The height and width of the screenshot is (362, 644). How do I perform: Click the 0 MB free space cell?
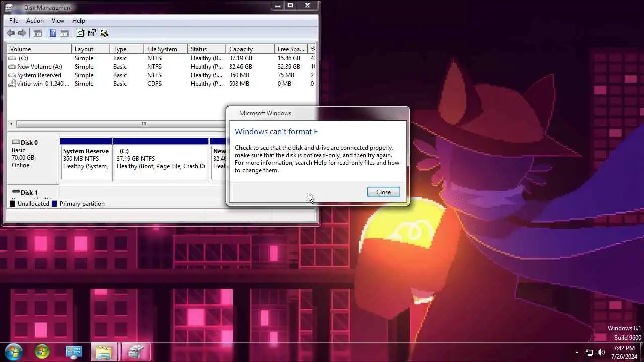click(x=284, y=84)
